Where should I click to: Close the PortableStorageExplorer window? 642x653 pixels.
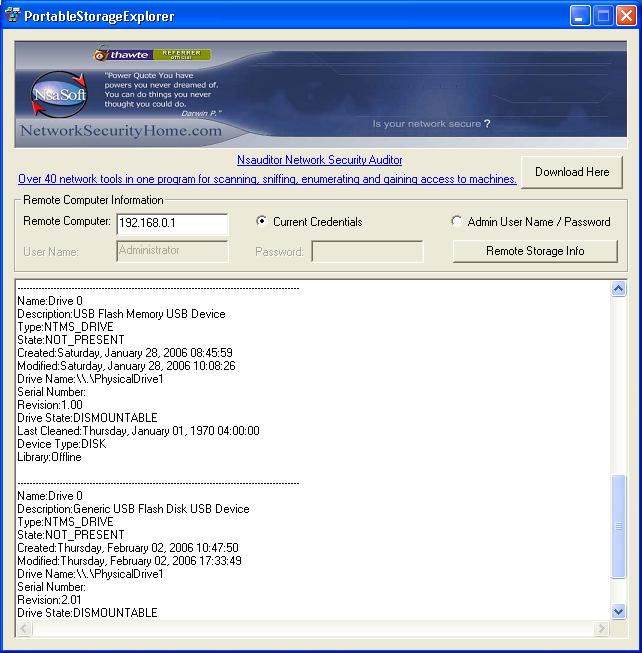(627, 16)
